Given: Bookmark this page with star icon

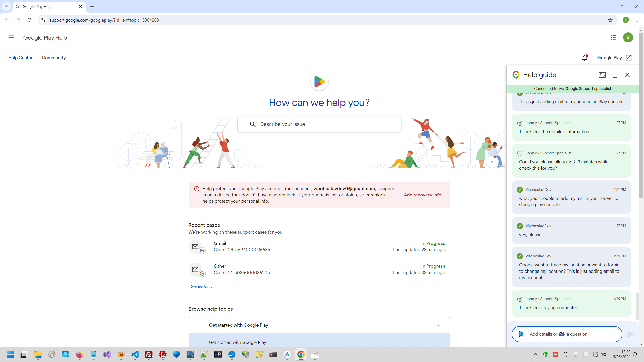Looking at the screenshot, I should coord(610,20).
